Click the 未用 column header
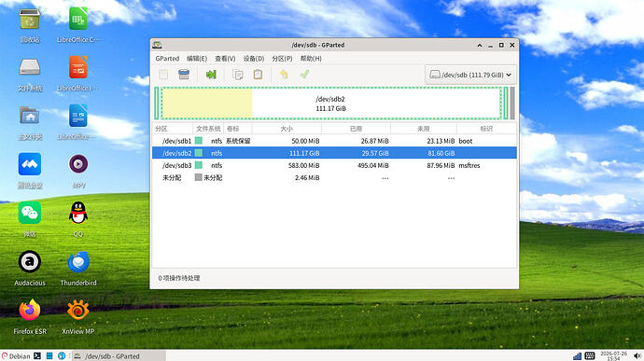 pyautogui.click(x=424, y=129)
